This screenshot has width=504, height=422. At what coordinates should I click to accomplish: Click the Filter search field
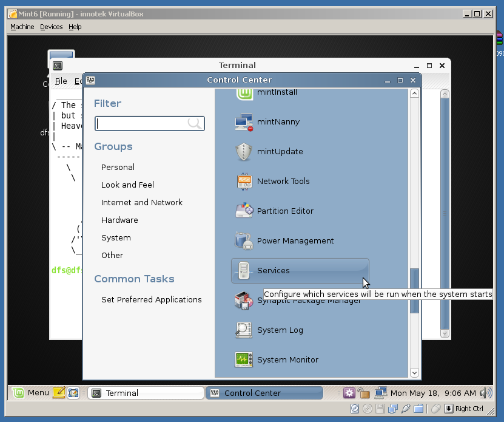click(143, 123)
